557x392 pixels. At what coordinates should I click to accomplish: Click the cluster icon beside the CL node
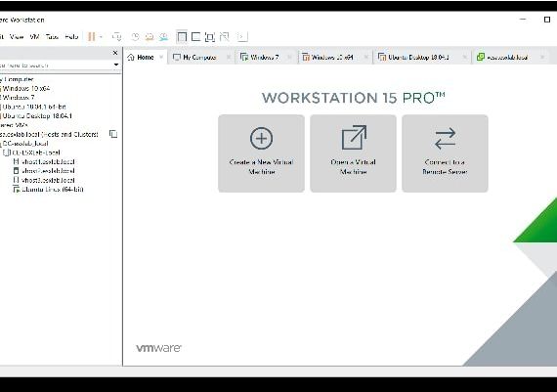click(7, 152)
